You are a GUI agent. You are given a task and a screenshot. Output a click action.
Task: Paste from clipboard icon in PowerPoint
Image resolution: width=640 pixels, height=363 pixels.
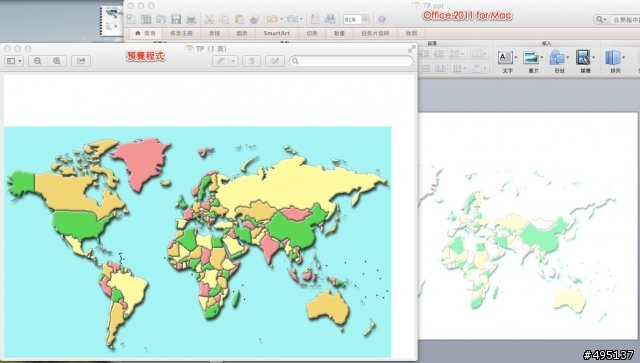(239, 19)
